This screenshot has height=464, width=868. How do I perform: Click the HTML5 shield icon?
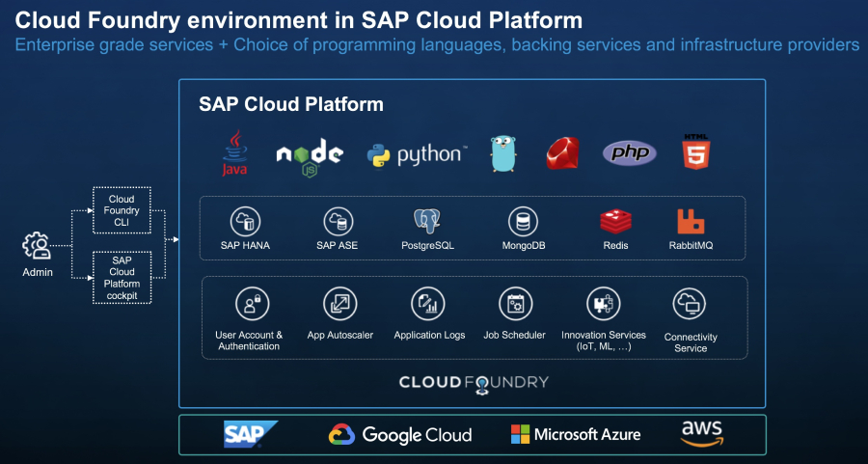point(695,152)
